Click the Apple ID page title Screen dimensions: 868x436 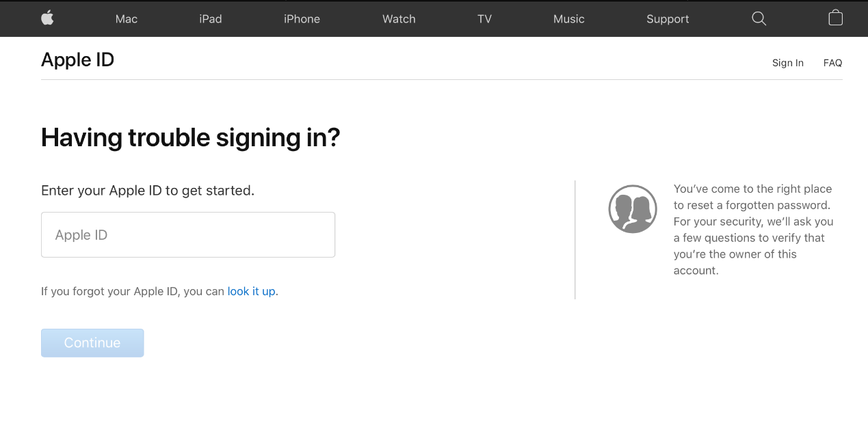coord(77,60)
